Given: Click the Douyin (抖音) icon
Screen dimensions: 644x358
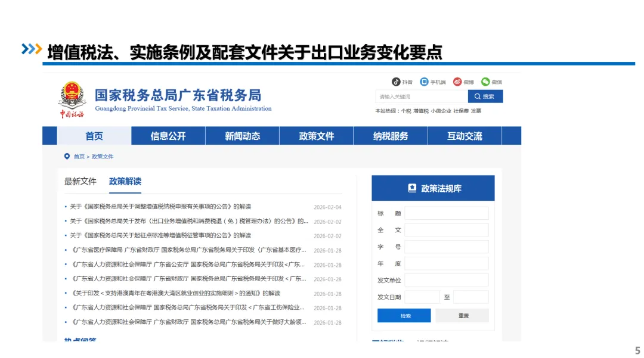Looking at the screenshot, I should tap(396, 82).
